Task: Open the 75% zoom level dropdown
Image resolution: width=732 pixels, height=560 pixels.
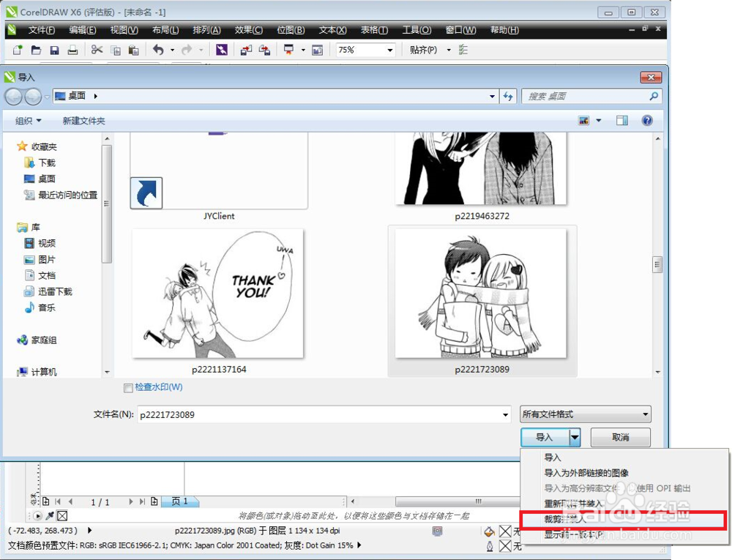Action: pos(391,50)
